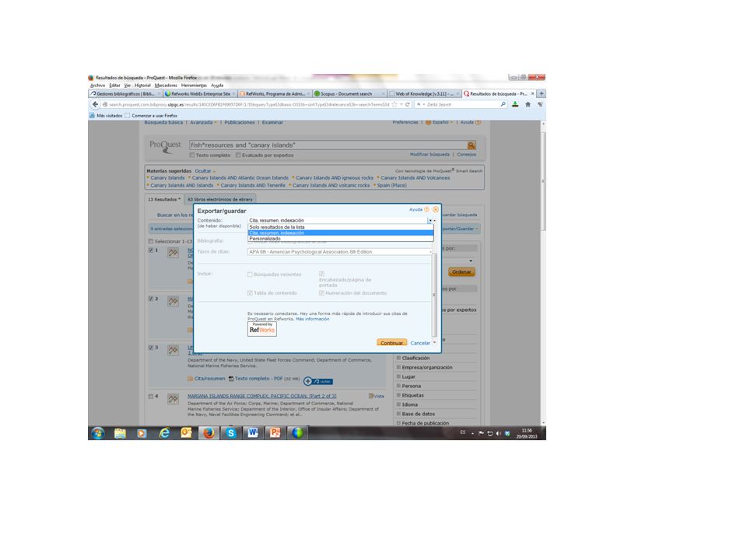Open 'MARIANA ISLANDS RANGE COMPLEX' result title
747x560 pixels.
click(x=262, y=396)
